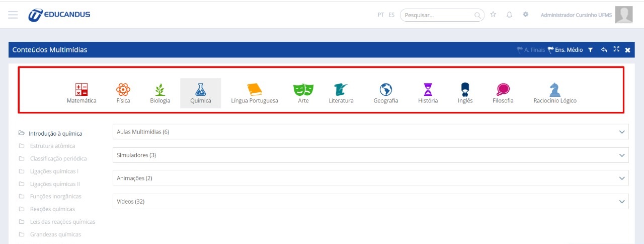Click the História hourglass icon
The image size is (644, 244).
[428, 90]
